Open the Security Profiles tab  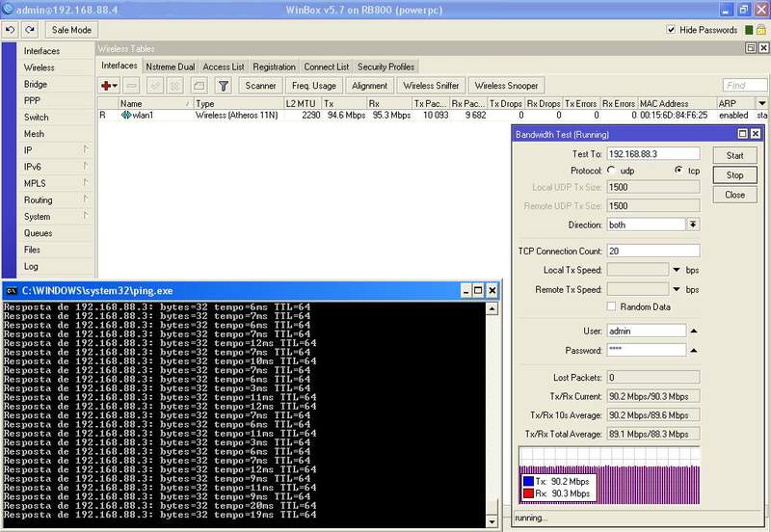386,66
